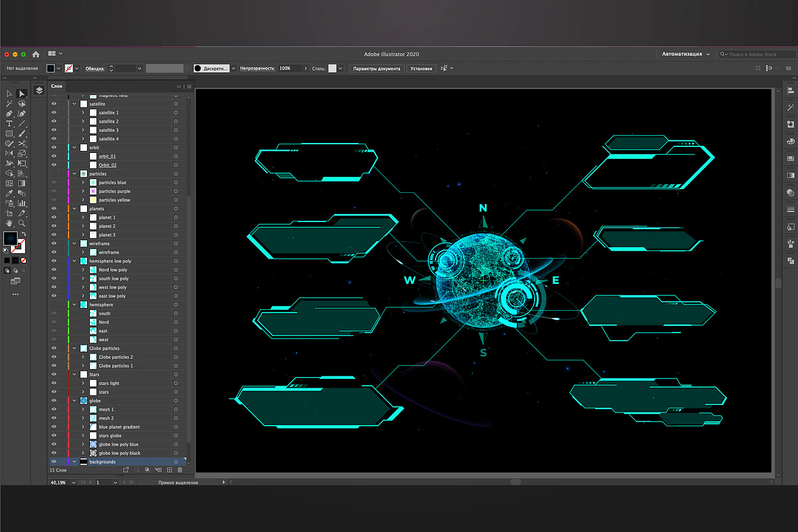
Task: Select the Free Transform tool
Action: pyautogui.click(x=22, y=163)
